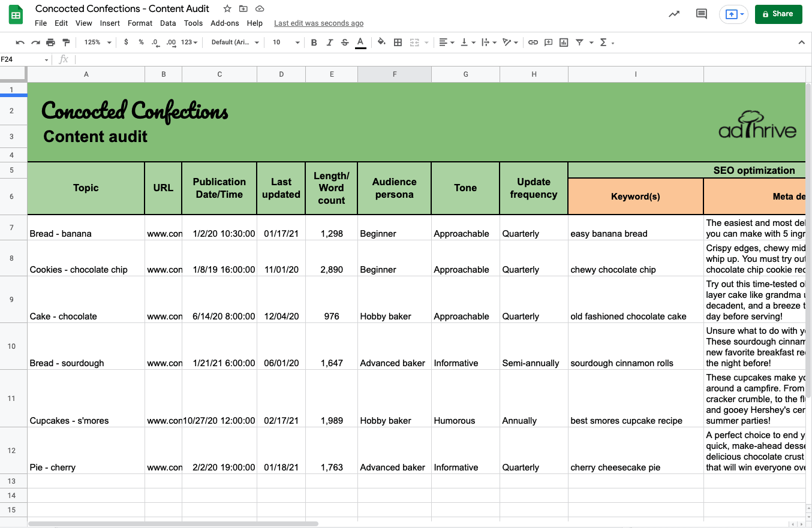The height and width of the screenshot is (528, 812).
Task: Click the undo arrow icon
Action: point(20,43)
